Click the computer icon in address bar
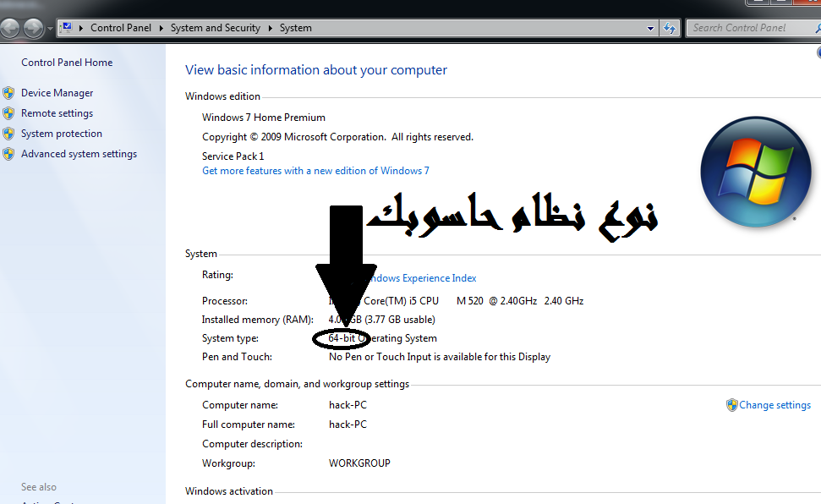Viewport: 821px width, 504px height. [67, 27]
